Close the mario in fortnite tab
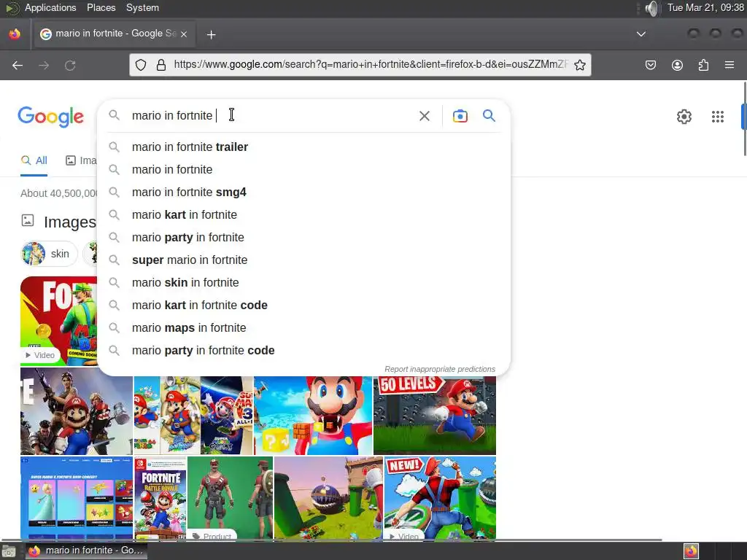 tap(184, 34)
